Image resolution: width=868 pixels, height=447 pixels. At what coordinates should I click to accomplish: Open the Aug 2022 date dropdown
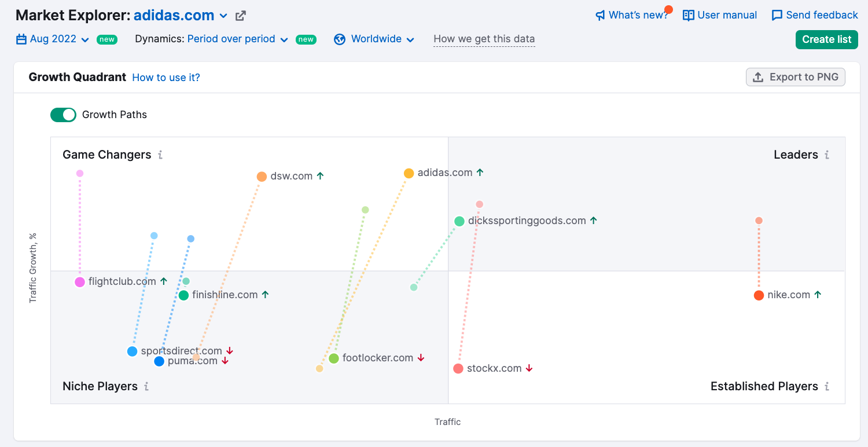pos(53,39)
